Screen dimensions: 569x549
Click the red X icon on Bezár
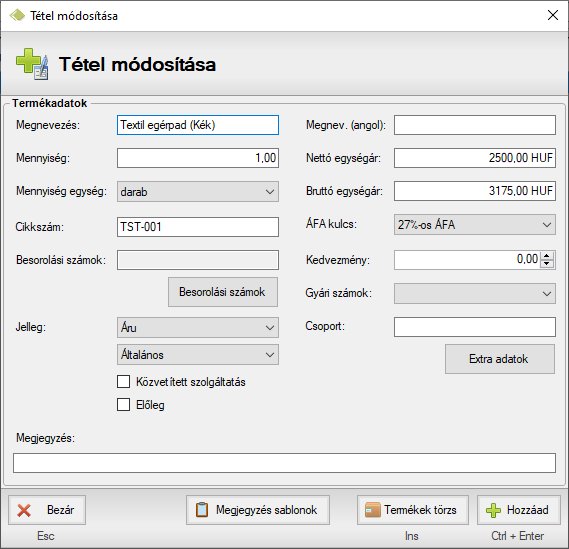(24, 510)
